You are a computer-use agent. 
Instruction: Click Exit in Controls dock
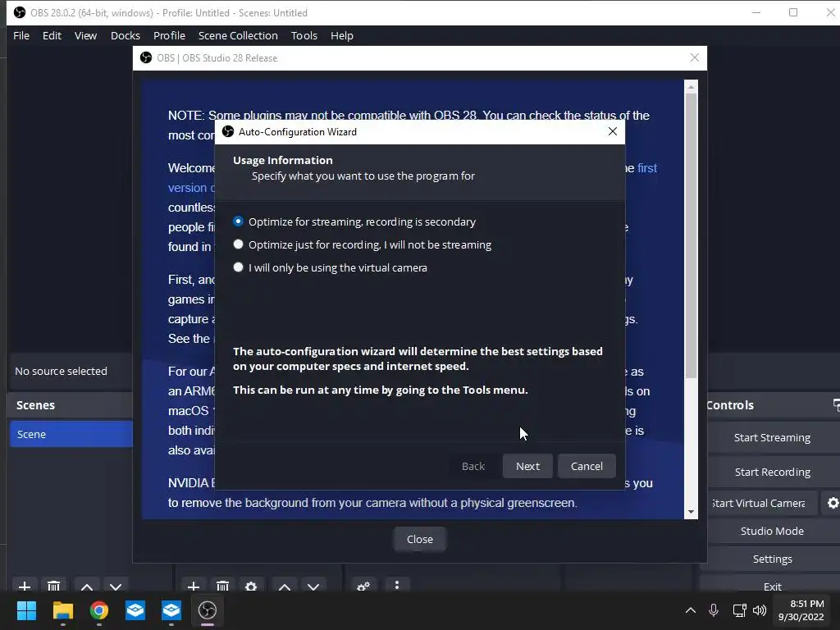click(772, 586)
